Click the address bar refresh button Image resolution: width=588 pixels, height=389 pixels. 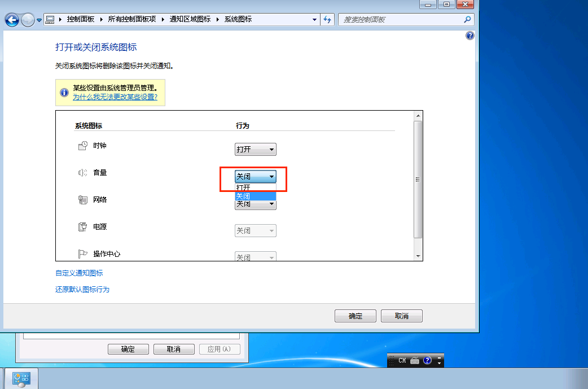[328, 19]
